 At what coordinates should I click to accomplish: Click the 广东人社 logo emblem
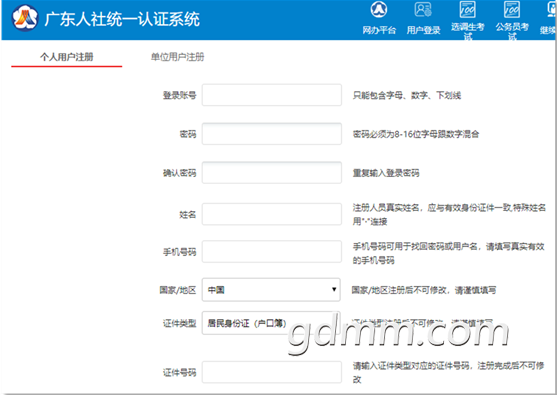pos(25,18)
